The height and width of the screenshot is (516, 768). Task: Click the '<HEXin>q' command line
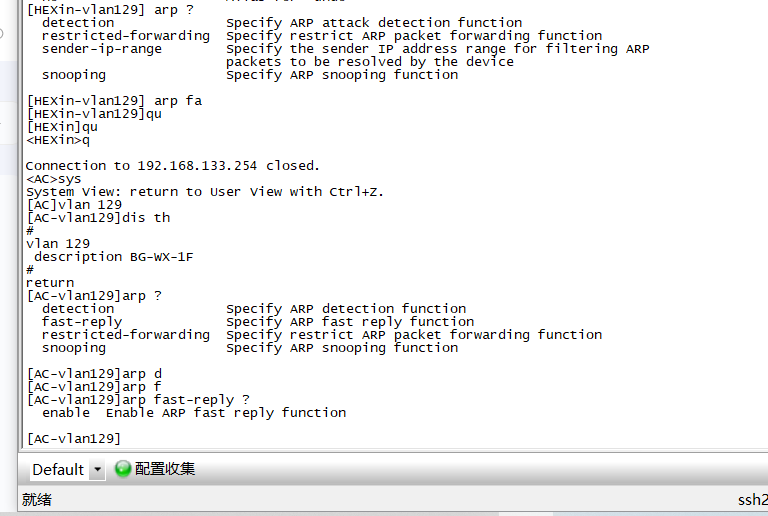click(58, 140)
